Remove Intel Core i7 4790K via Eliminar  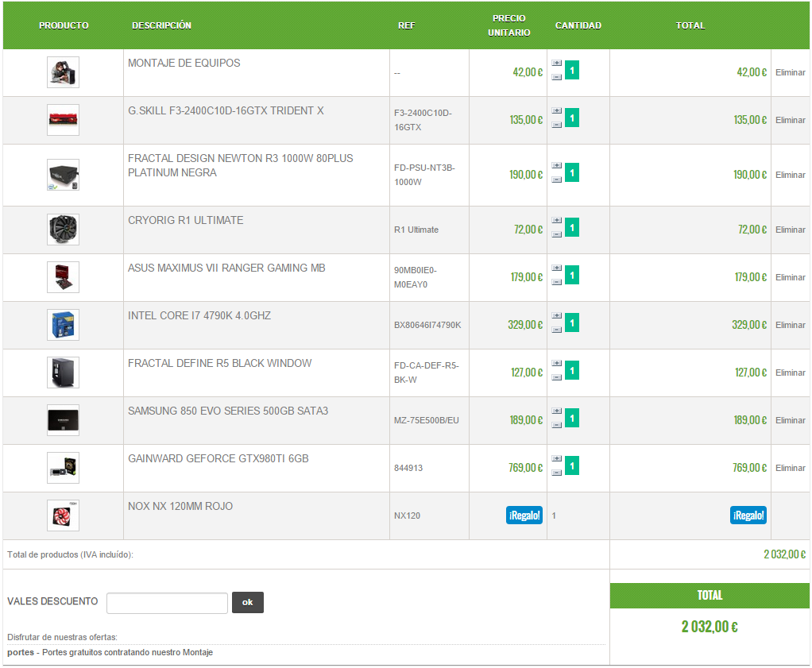click(791, 325)
